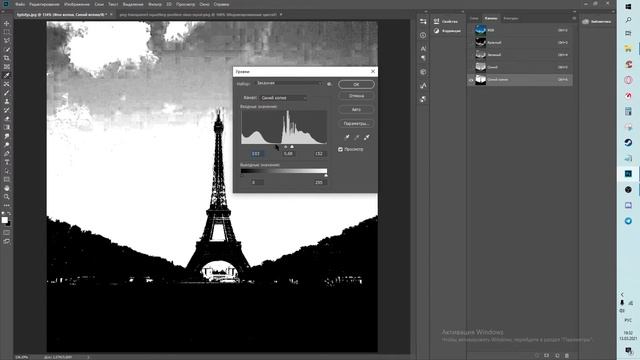The width and height of the screenshot is (640, 360).
Task: Click the output white level slider
Action: click(326, 176)
